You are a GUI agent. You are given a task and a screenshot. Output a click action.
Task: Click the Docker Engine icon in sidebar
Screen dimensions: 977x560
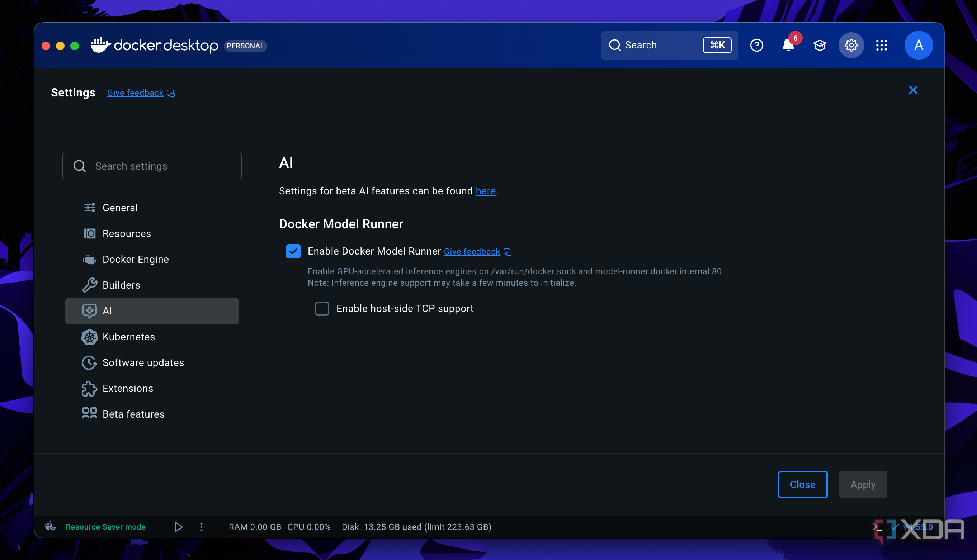tap(90, 260)
